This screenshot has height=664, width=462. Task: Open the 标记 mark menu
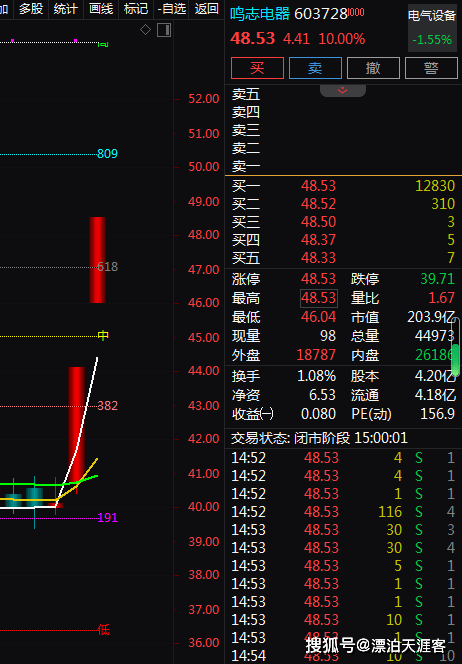pyautogui.click(x=136, y=8)
